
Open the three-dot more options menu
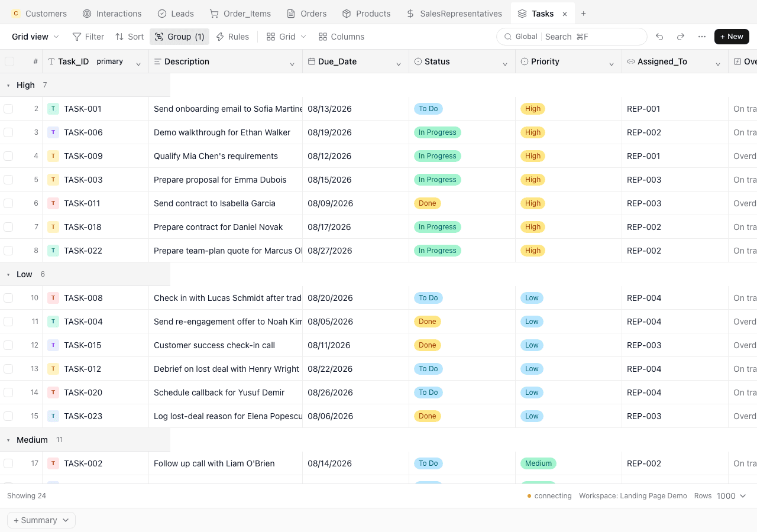pos(702,37)
